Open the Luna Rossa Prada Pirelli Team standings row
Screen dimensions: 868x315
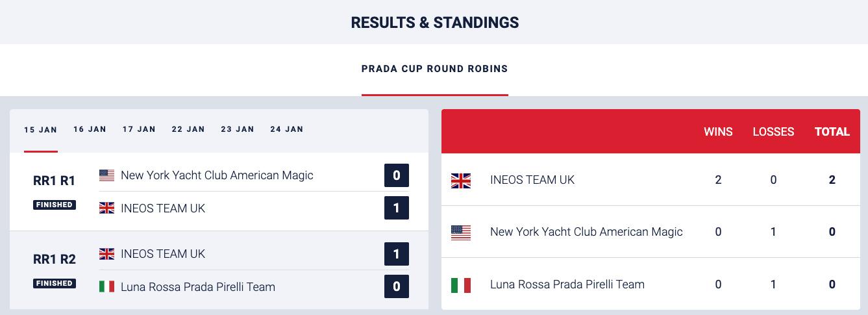[567, 284]
